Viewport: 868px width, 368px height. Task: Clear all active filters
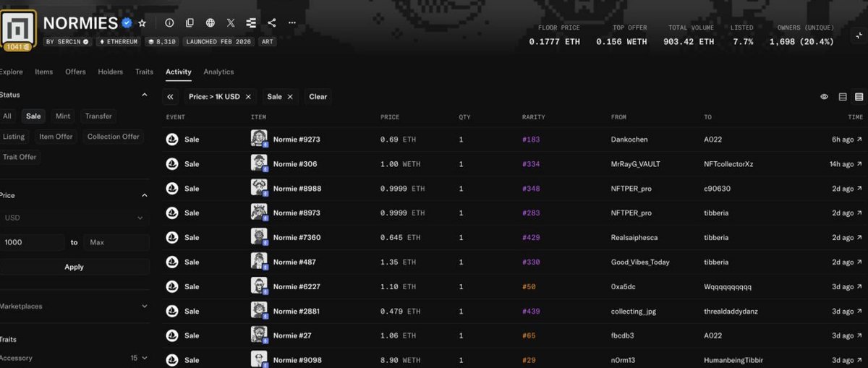[318, 96]
